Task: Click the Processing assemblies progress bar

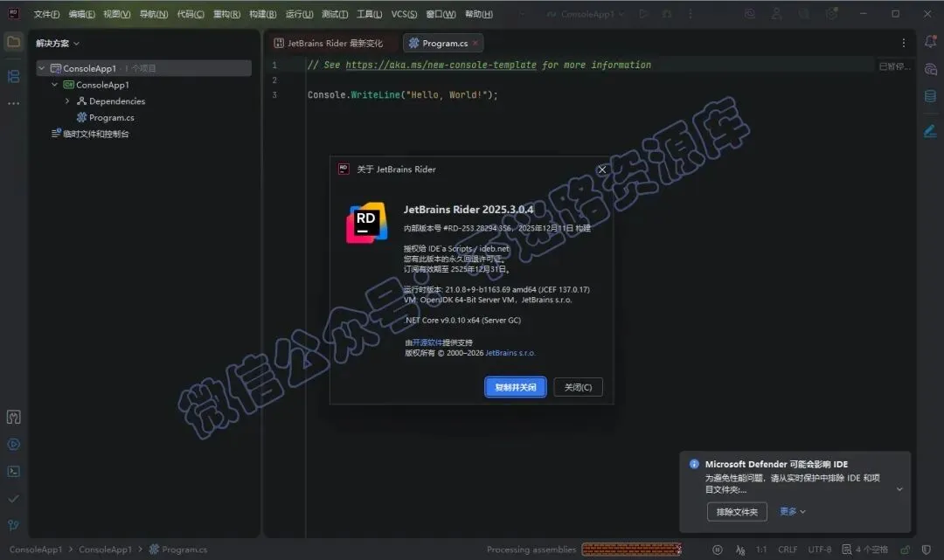Action: (x=631, y=550)
